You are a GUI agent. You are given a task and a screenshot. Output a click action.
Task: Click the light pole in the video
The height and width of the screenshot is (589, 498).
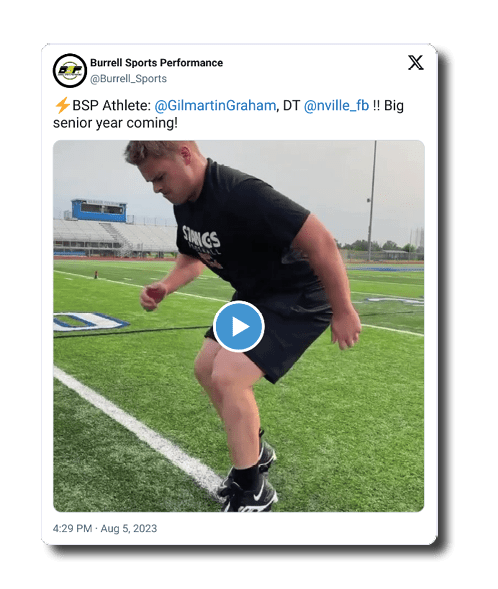[372, 200]
